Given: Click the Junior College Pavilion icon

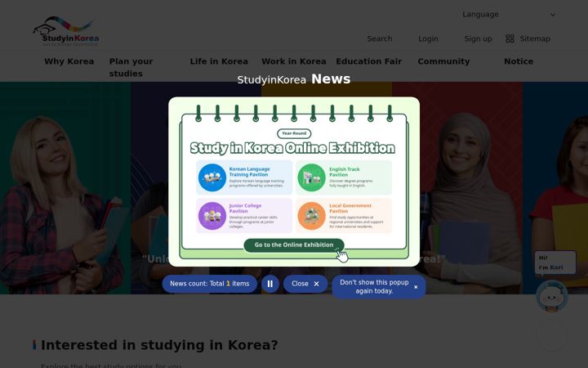Looking at the screenshot, I should point(212,216).
